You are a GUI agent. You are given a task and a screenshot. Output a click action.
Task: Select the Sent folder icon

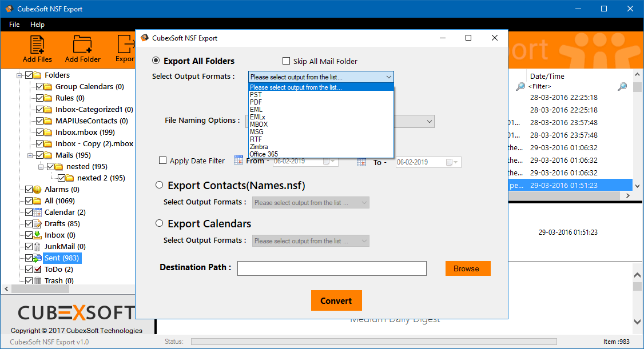point(37,258)
